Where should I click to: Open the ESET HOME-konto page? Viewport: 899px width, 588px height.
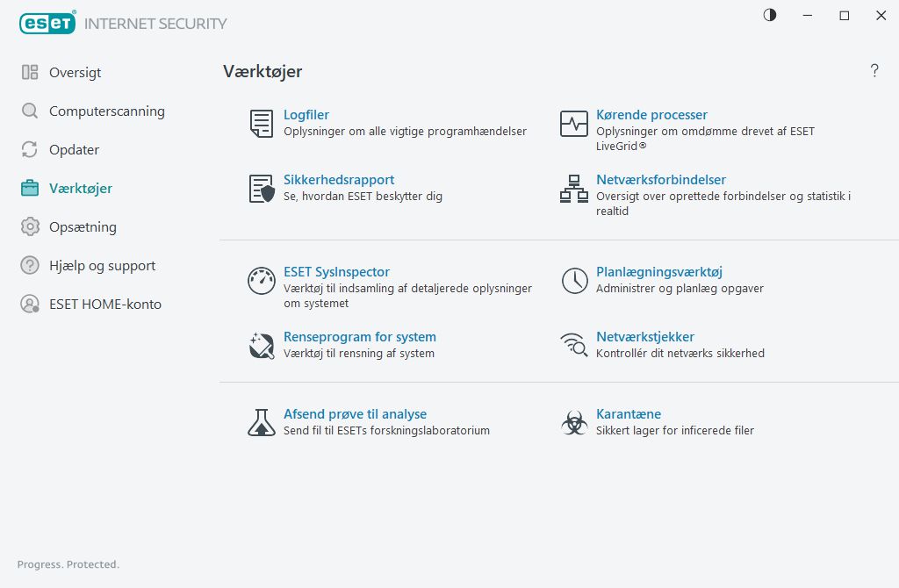pyautogui.click(x=105, y=305)
